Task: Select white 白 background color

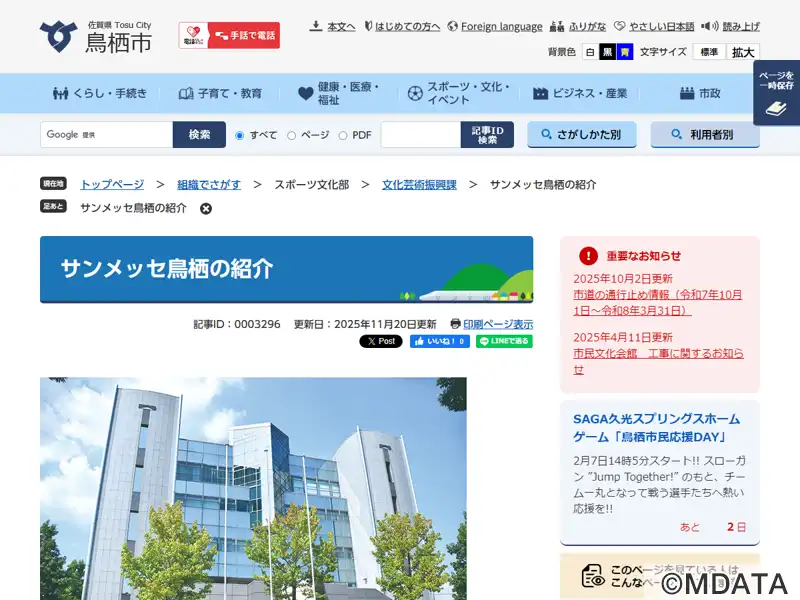Action: 590,52
